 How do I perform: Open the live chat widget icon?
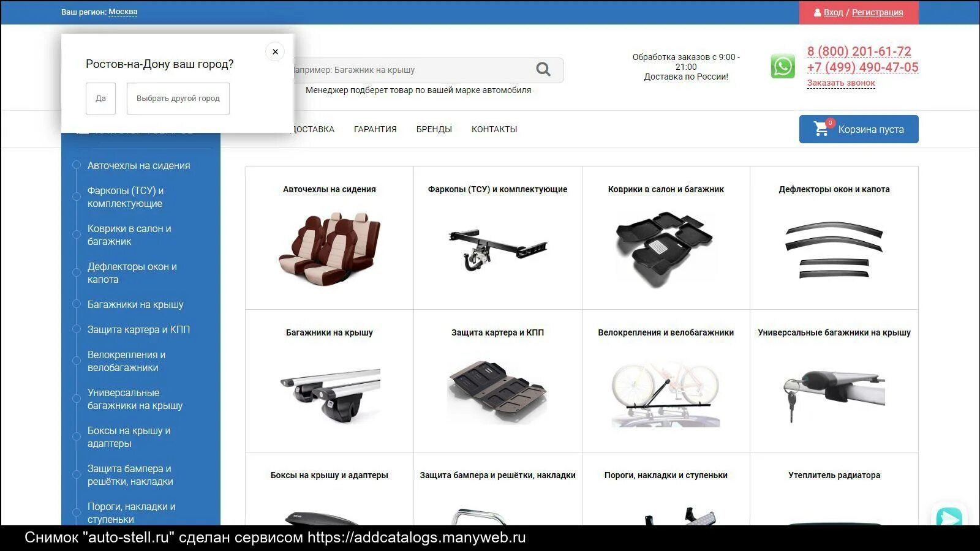point(949,516)
